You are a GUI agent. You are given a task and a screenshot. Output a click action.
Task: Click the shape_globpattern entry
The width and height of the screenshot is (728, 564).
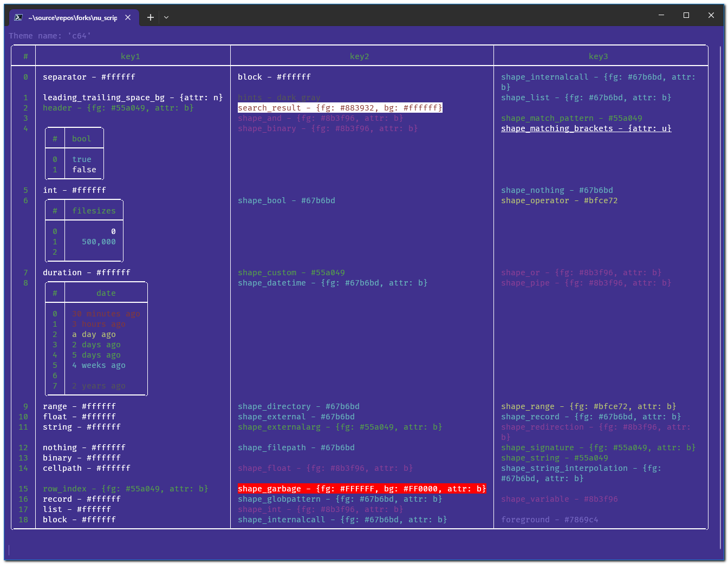[x=340, y=499]
